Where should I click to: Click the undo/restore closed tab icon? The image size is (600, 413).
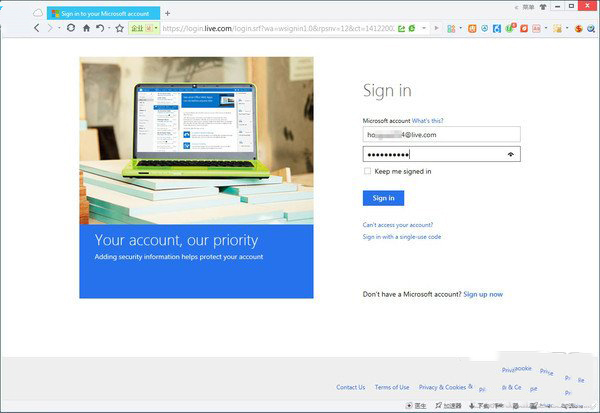(100, 28)
